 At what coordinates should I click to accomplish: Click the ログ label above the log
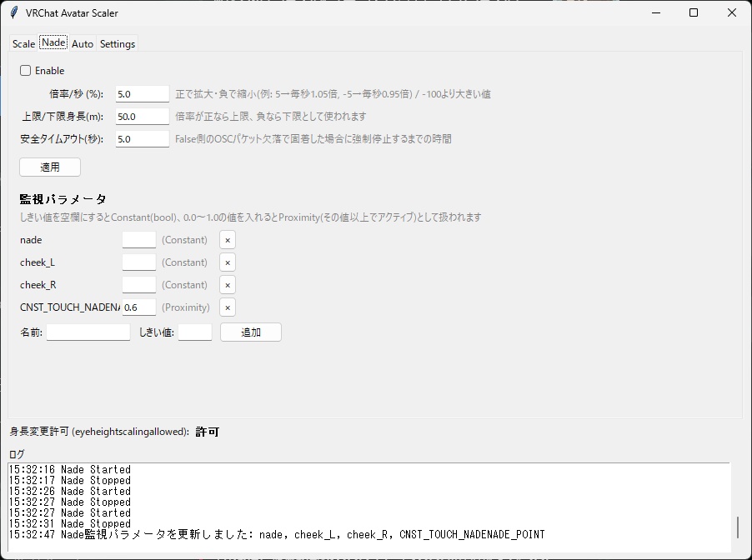17,454
